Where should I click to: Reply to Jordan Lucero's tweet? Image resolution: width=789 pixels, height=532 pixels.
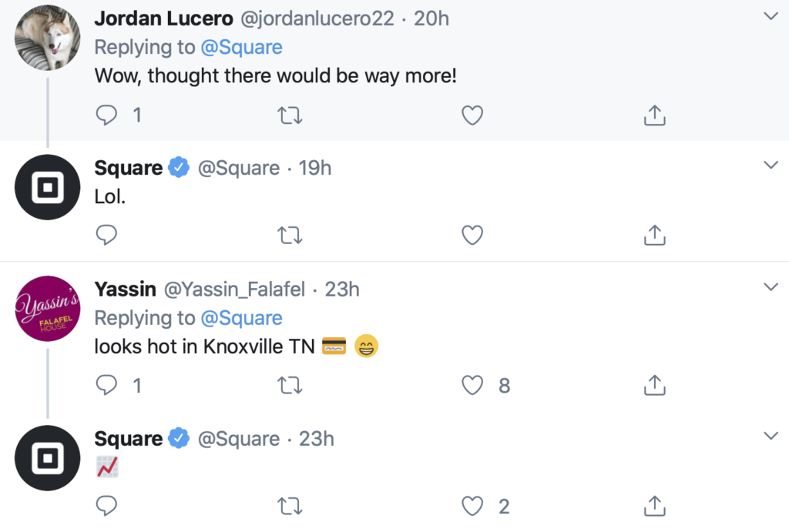[x=106, y=115]
